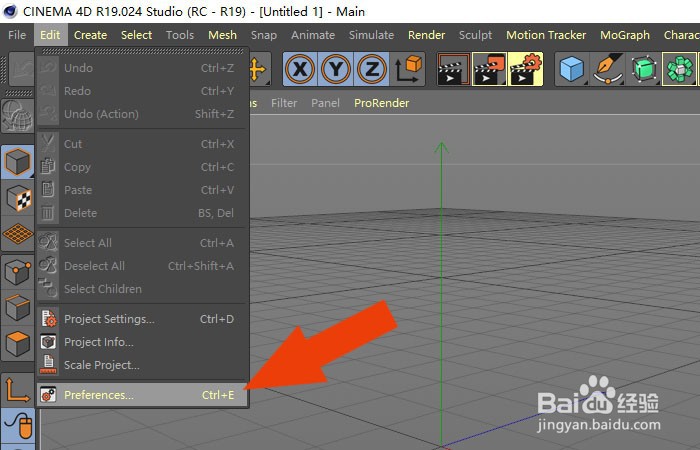Select the Texture mode checkered cube
Screen dimensions: 700x450
point(17,198)
